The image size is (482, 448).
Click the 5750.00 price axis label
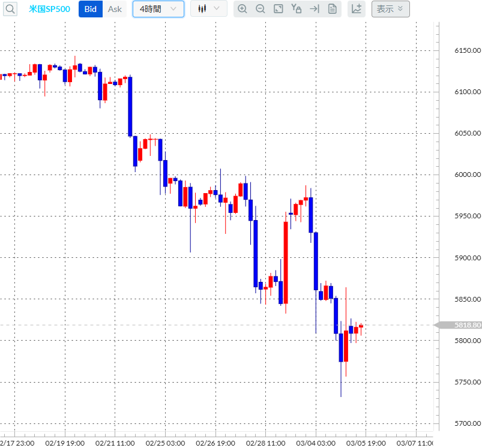click(468, 382)
